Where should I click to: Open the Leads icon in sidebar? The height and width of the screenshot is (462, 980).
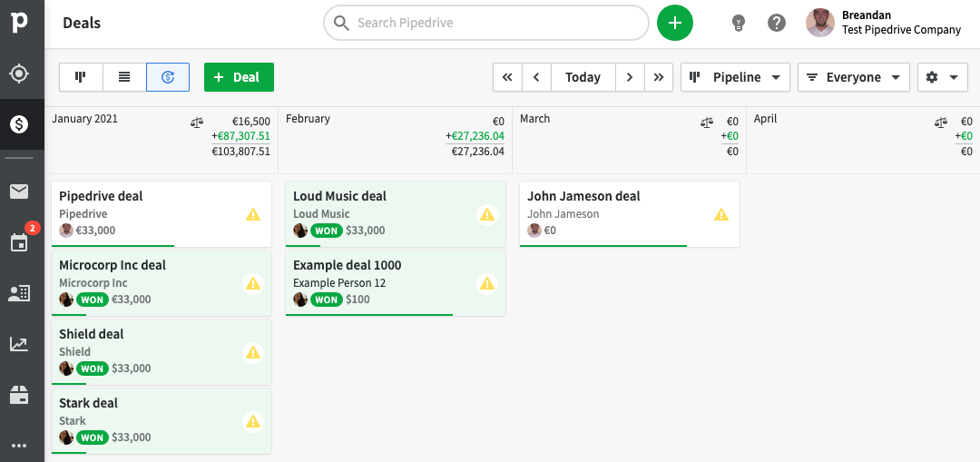(x=19, y=74)
